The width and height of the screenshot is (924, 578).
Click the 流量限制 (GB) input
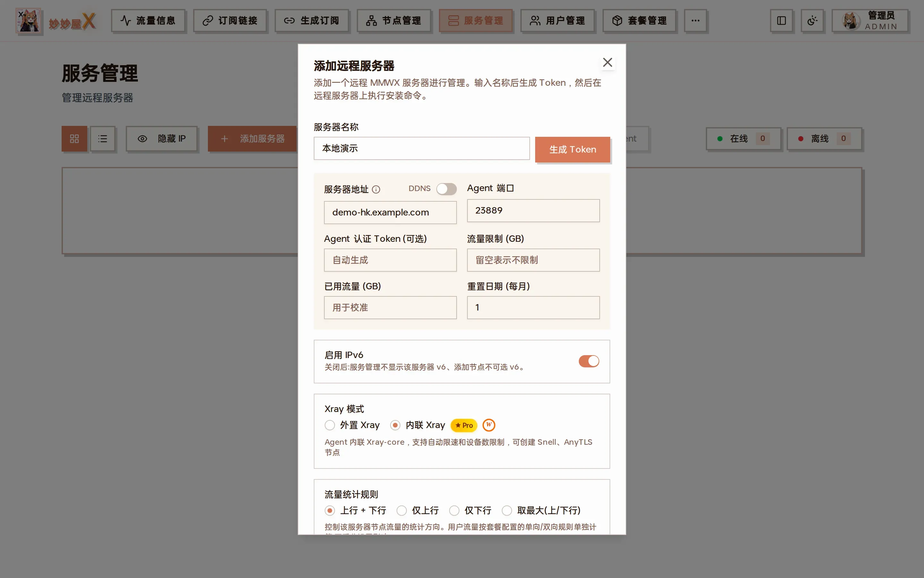coord(533,260)
